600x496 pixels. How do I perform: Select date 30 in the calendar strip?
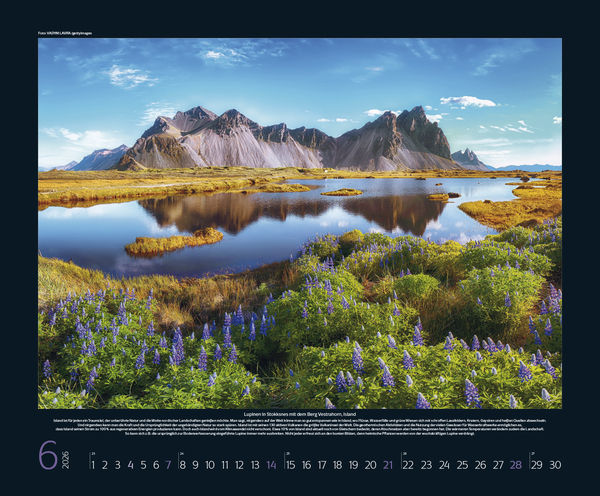click(x=555, y=464)
